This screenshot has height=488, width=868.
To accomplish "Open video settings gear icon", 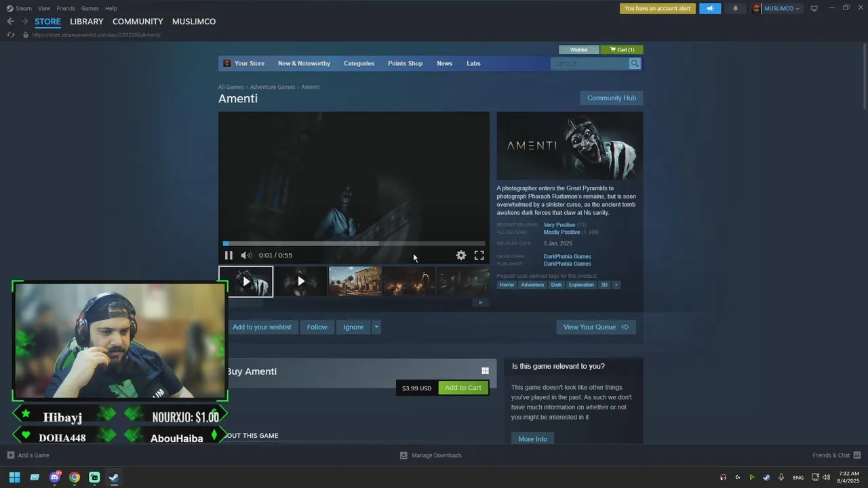I will pos(461,256).
